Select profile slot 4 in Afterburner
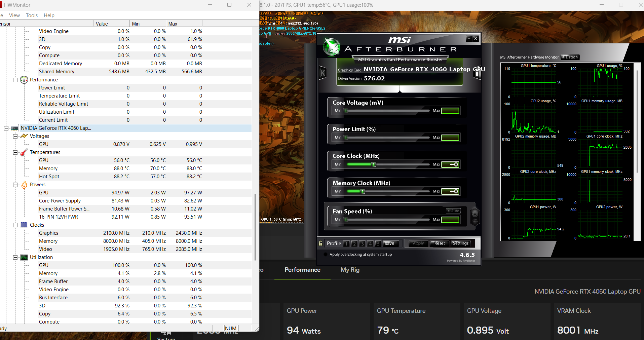The image size is (644, 340). (370, 243)
